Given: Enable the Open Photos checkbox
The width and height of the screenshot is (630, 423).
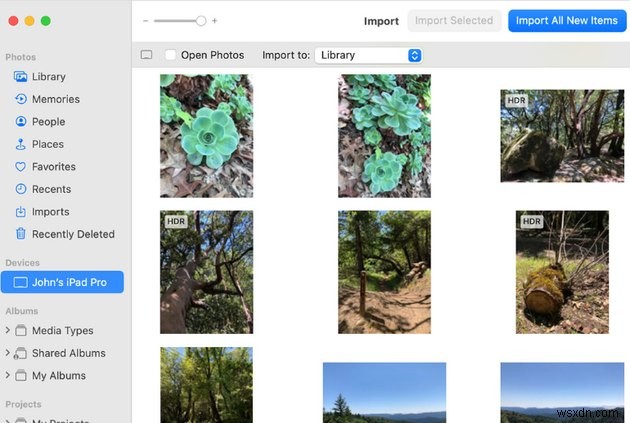Looking at the screenshot, I should (x=170, y=55).
